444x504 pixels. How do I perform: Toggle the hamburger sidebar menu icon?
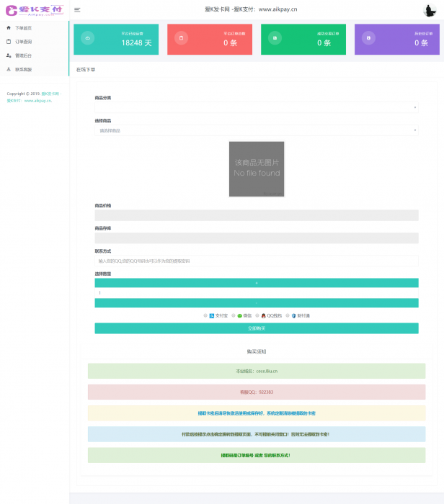[x=77, y=10]
